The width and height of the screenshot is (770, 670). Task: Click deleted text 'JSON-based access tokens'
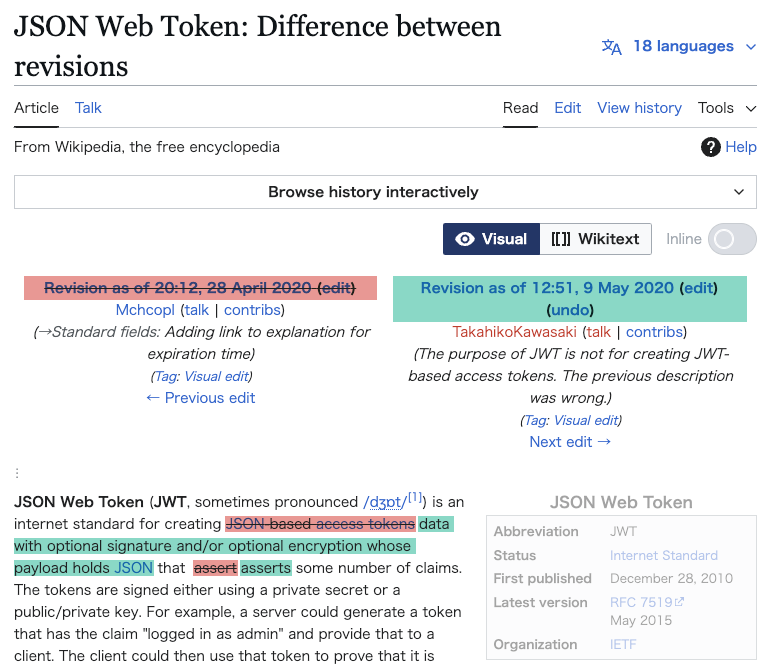(x=320, y=524)
